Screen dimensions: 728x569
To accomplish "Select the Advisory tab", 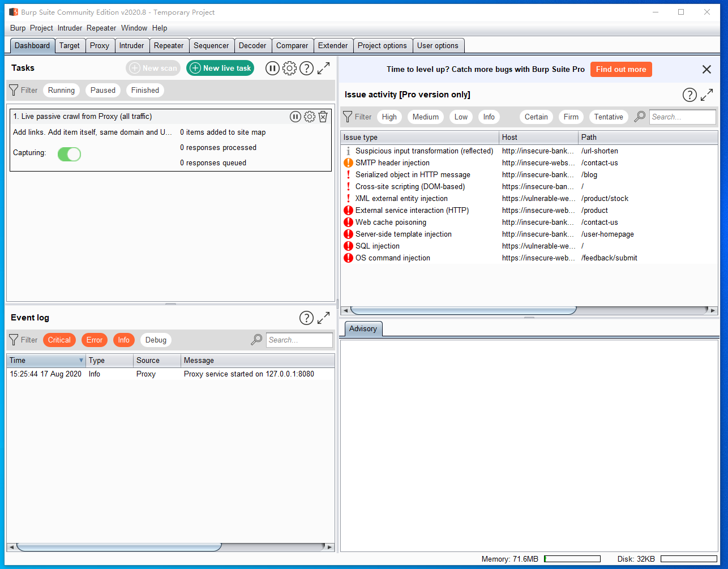I will click(x=363, y=329).
